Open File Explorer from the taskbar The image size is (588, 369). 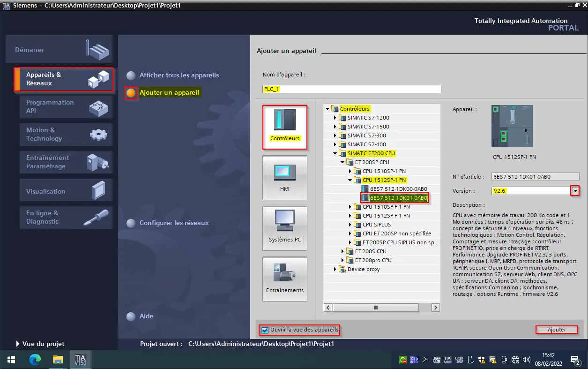58,360
